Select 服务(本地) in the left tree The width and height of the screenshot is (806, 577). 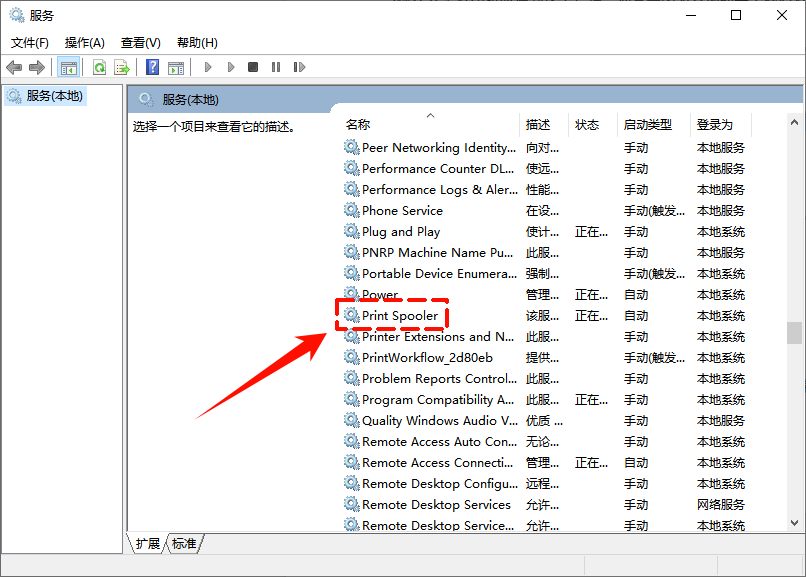(x=55, y=96)
